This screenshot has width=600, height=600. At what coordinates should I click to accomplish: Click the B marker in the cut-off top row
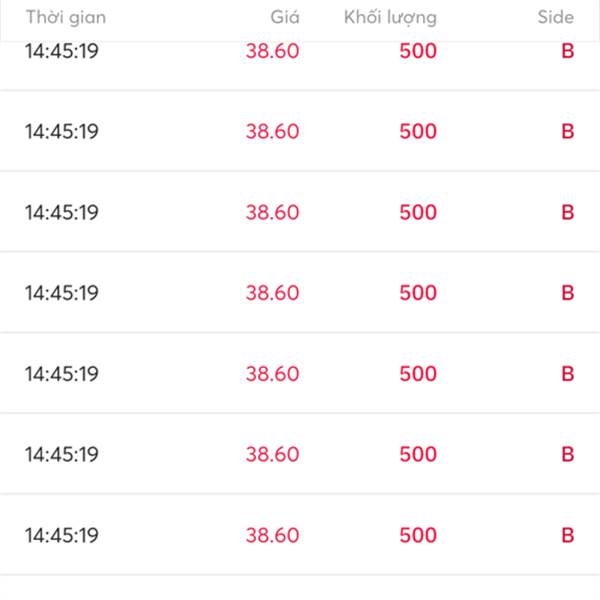tap(567, 51)
